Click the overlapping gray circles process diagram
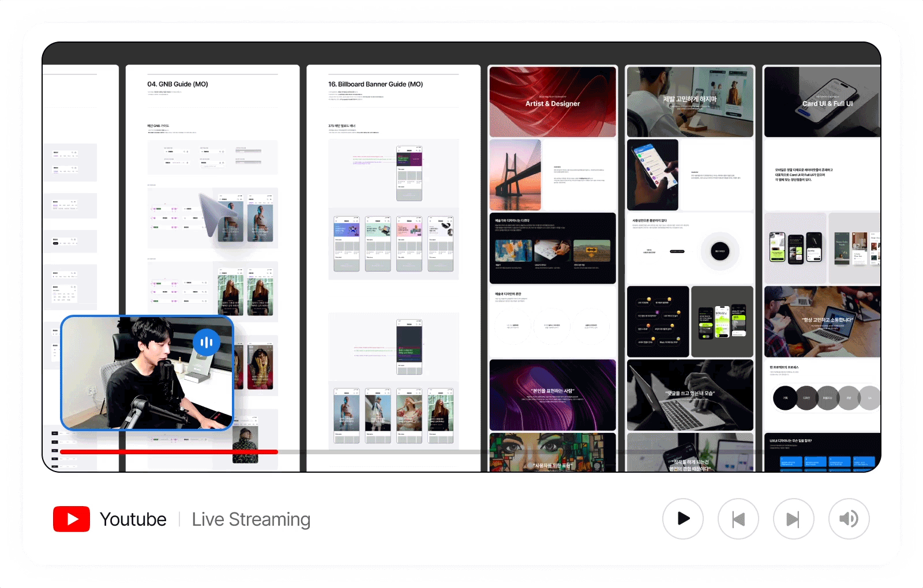This screenshot has width=923, height=588. [x=825, y=398]
